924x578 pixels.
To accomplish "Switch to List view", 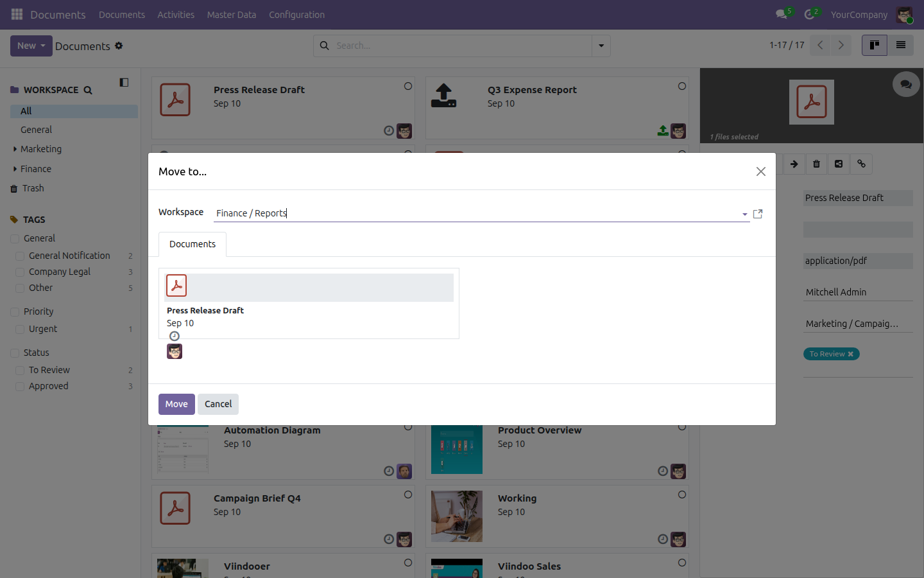I will 901,45.
